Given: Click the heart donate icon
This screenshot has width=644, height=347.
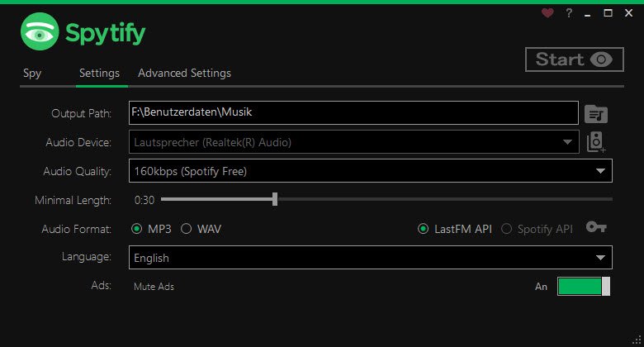Looking at the screenshot, I should pyautogui.click(x=547, y=13).
